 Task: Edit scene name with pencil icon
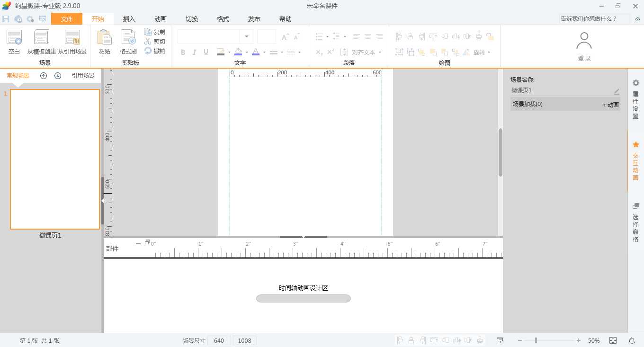tap(616, 91)
